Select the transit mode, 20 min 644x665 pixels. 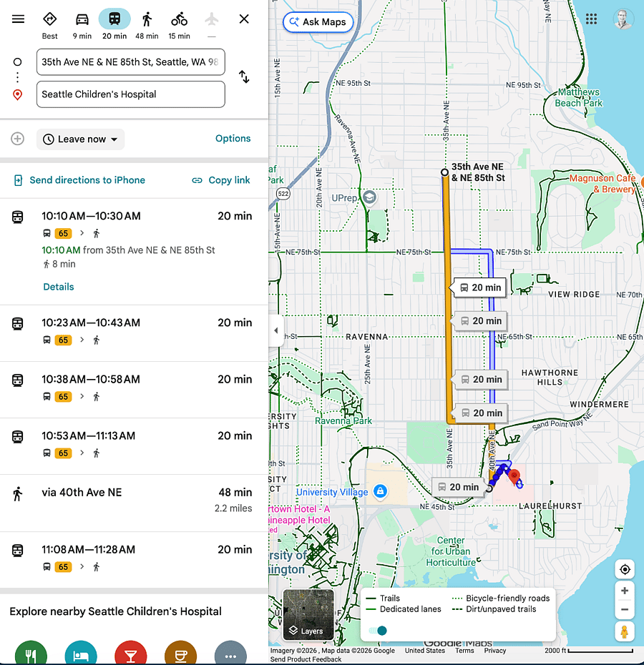point(114,26)
